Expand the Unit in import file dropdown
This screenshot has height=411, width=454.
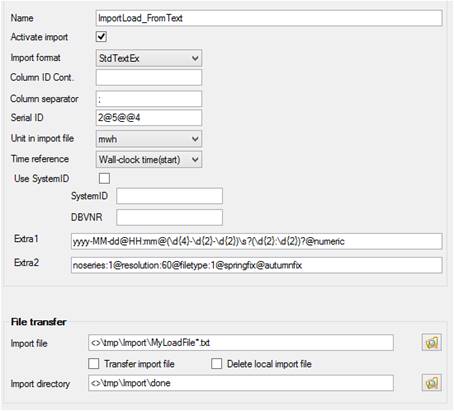tap(149, 139)
